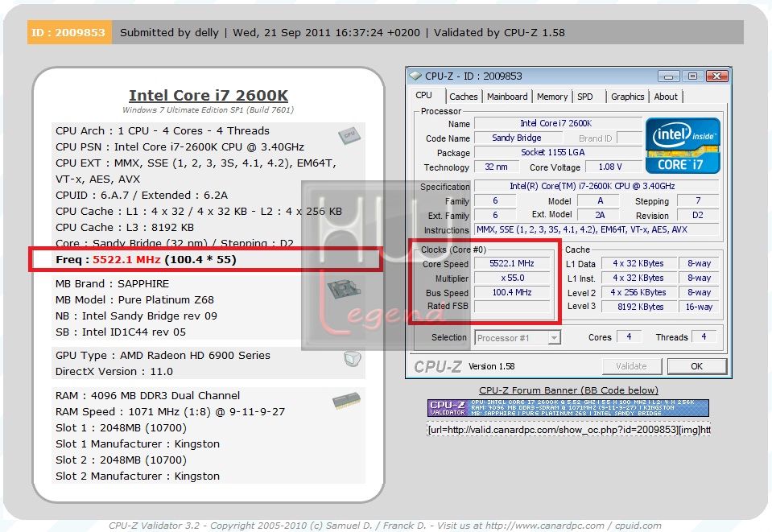Click the Package field Socket 1155 LGA

[558, 153]
